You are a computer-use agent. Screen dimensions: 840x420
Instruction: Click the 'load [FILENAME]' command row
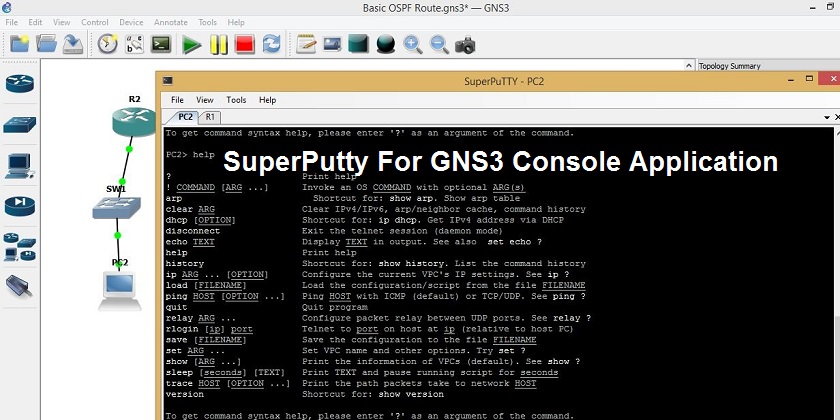tap(376, 285)
